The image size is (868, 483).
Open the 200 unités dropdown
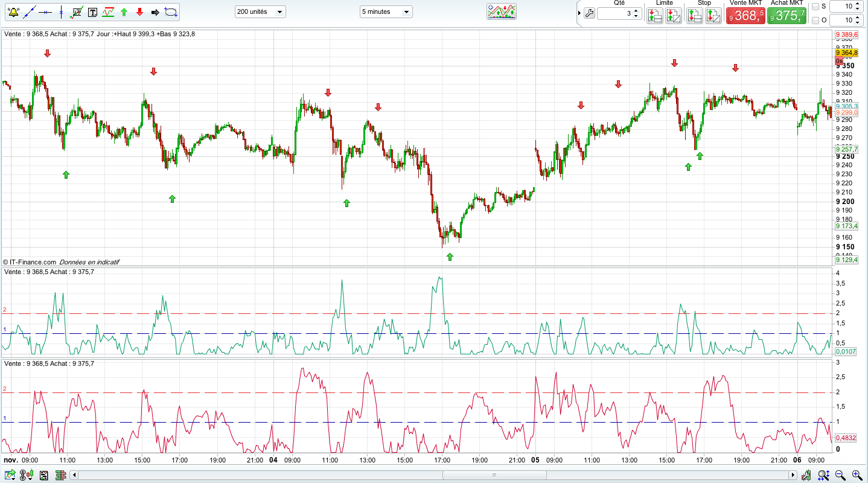(x=260, y=12)
